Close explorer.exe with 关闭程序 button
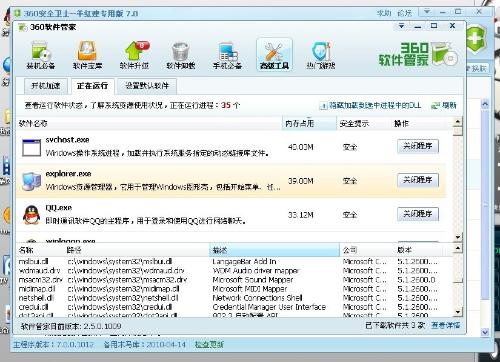Image resolution: width=500 pixels, height=362 pixels. pos(418,180)
